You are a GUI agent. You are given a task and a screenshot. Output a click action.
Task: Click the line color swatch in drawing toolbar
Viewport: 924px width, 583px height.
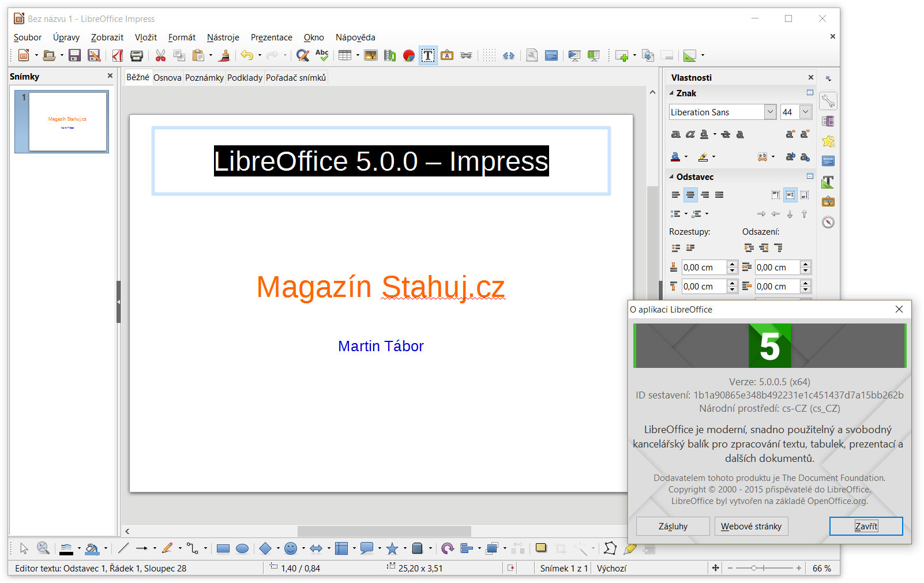pos(66,548)
